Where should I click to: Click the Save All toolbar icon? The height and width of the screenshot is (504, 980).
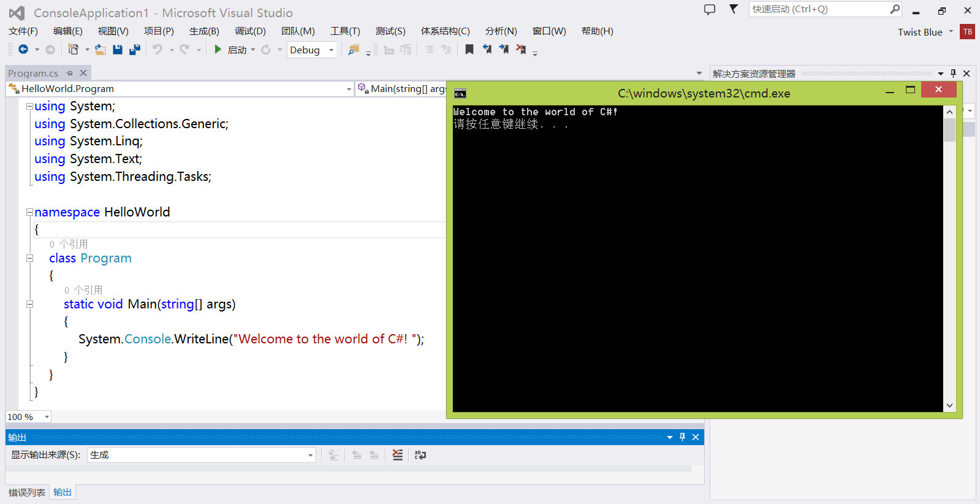(x=135, y=50)
